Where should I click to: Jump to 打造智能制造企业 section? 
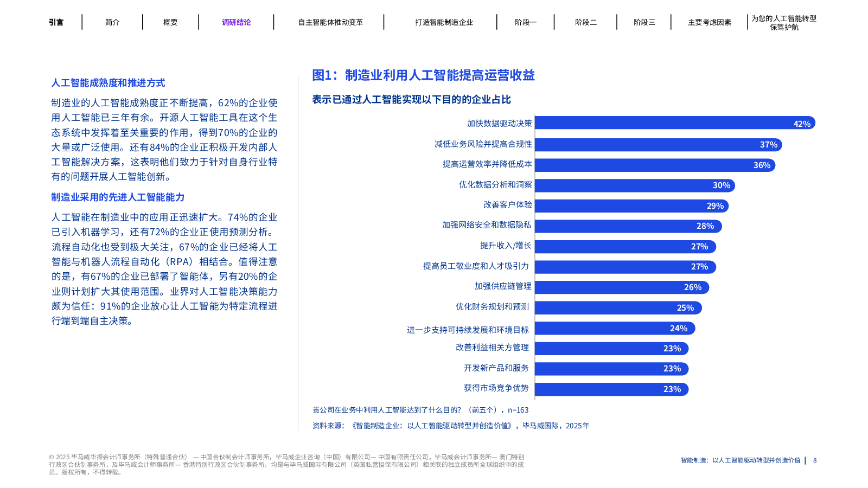444,22
